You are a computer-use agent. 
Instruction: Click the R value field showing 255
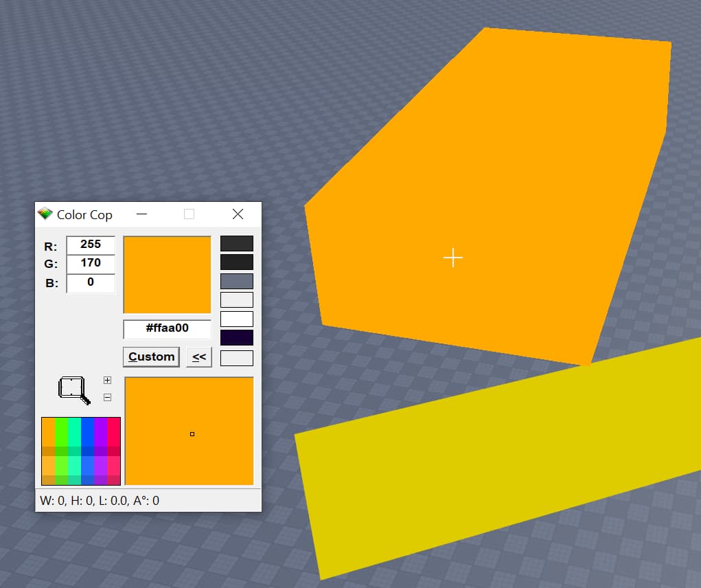[91, 245]
